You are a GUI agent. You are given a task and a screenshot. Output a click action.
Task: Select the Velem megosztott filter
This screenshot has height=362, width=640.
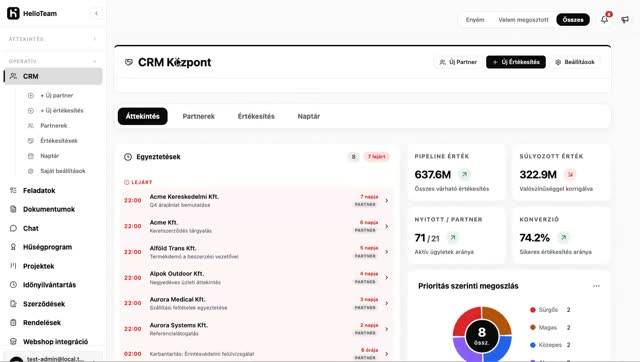pos(523,20)
